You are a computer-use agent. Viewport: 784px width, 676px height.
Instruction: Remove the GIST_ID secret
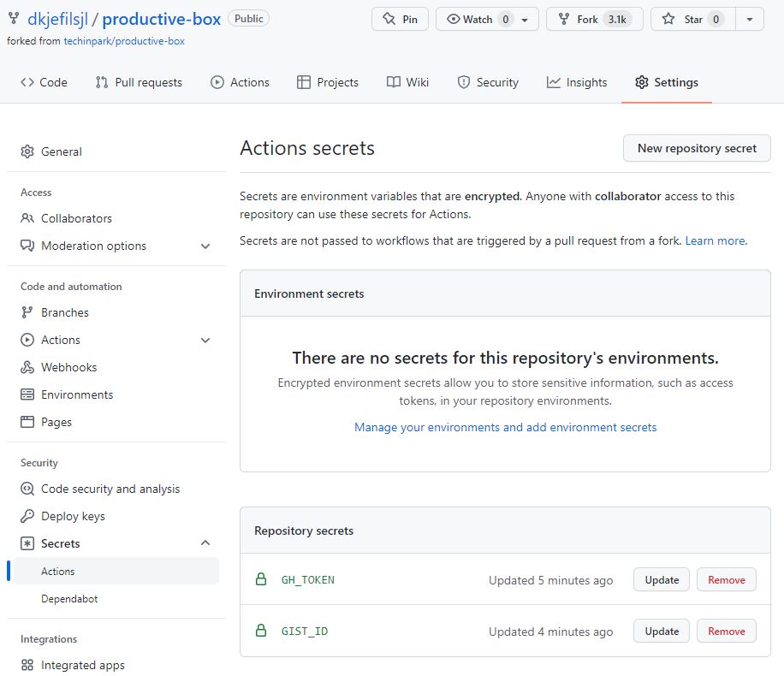726,632
